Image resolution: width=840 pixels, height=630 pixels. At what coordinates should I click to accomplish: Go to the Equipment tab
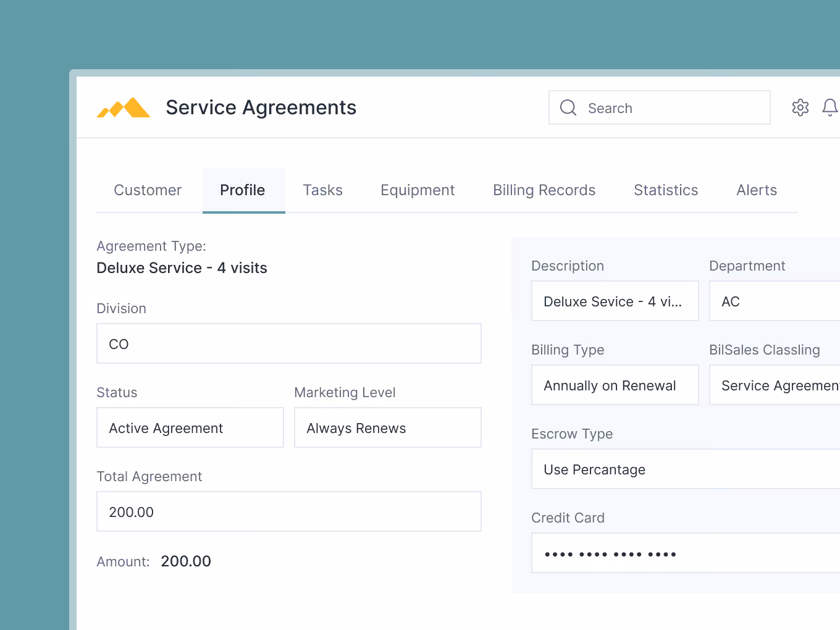(x=418, y=190)
